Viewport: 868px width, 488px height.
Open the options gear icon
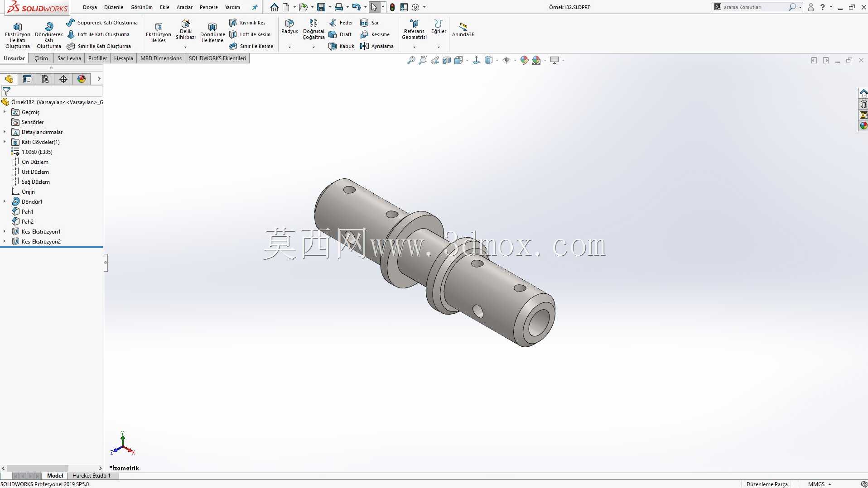(415, 7)
